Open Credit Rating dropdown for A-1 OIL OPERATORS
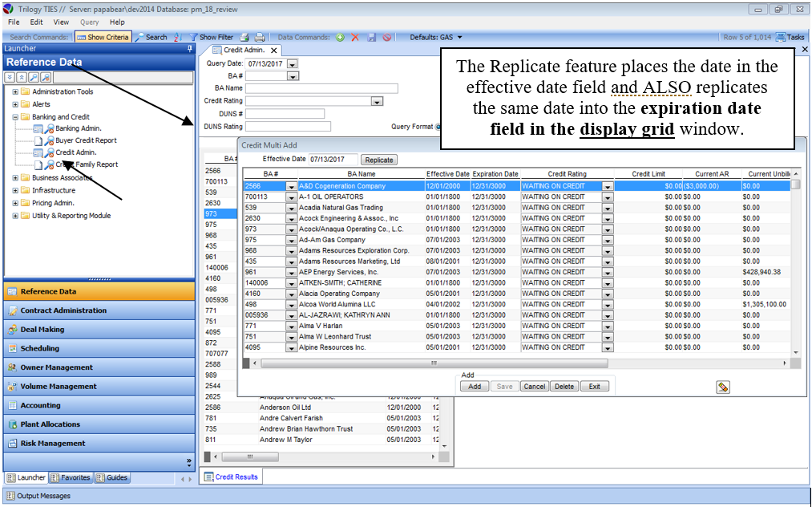The image size is (812, 507). click(x=607, y=197)
